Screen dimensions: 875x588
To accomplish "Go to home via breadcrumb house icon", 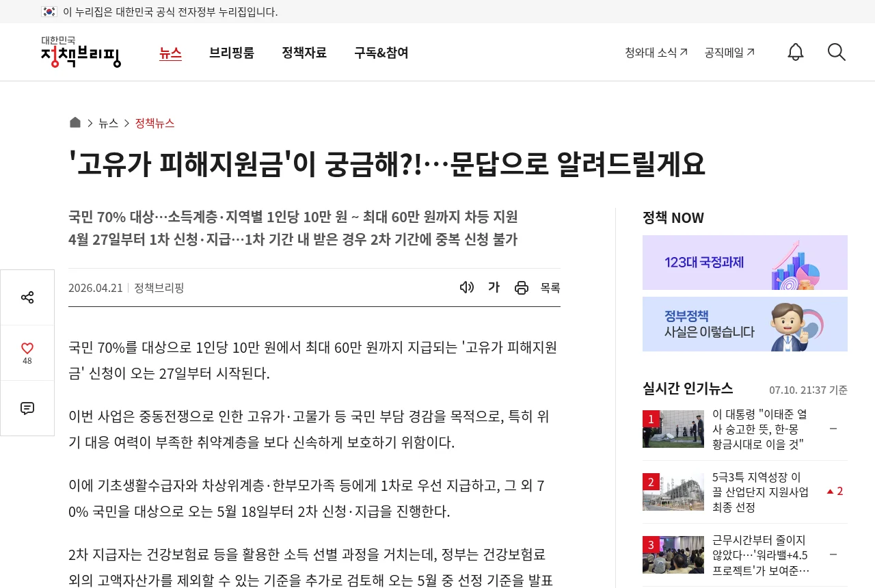I will pos(75,122).
